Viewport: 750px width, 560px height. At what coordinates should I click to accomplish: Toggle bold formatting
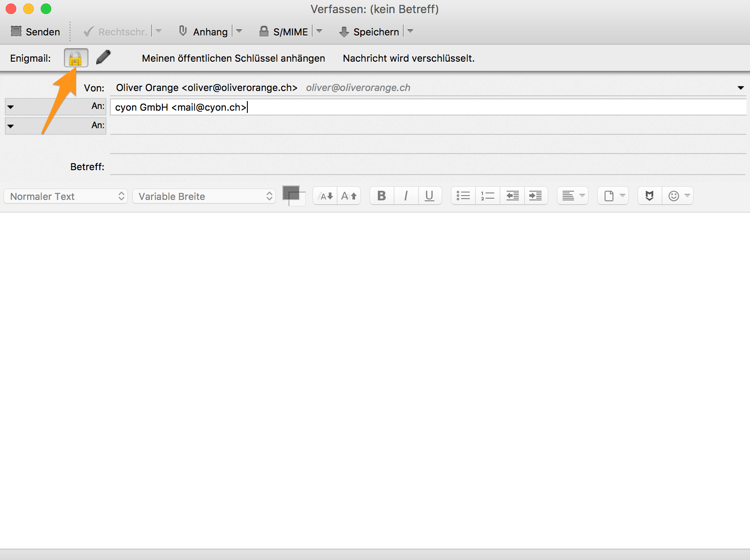382,196
